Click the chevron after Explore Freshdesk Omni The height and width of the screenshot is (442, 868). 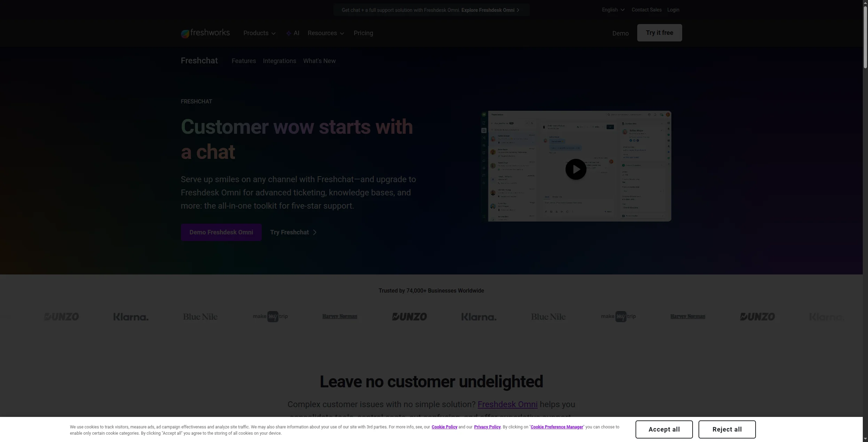click(x=518, y=10)
